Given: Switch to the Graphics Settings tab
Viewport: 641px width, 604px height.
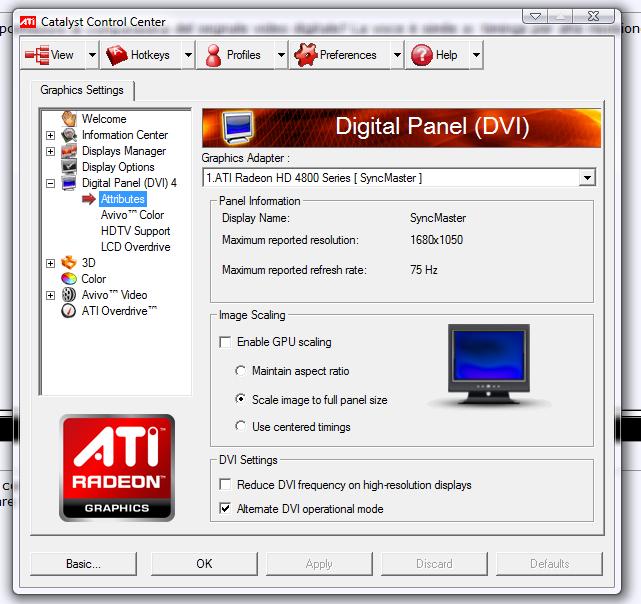Looking at the screenshot, I should (x=82, y=90).
